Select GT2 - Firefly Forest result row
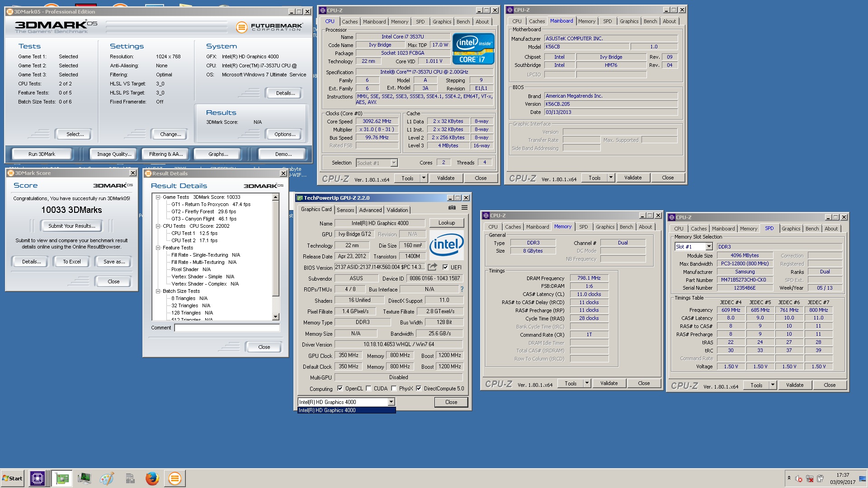 point(203,211)
